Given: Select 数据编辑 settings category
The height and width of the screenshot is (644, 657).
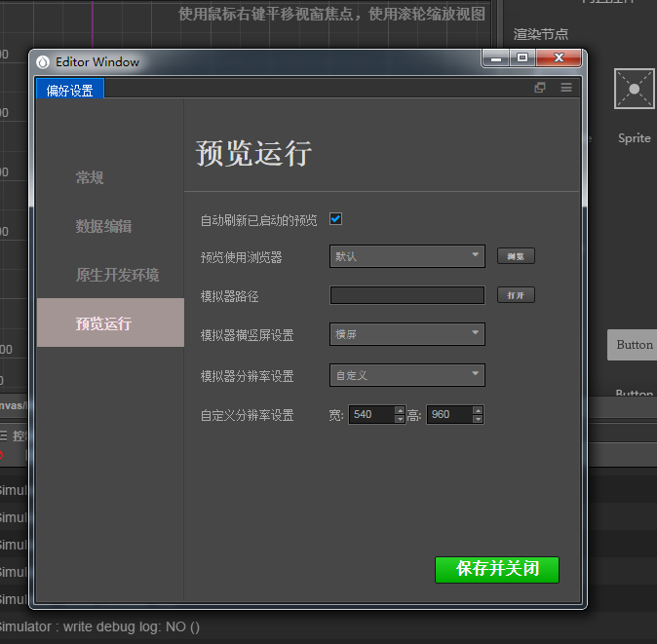Looking at the screenshot, I should [x=104, y=226].
